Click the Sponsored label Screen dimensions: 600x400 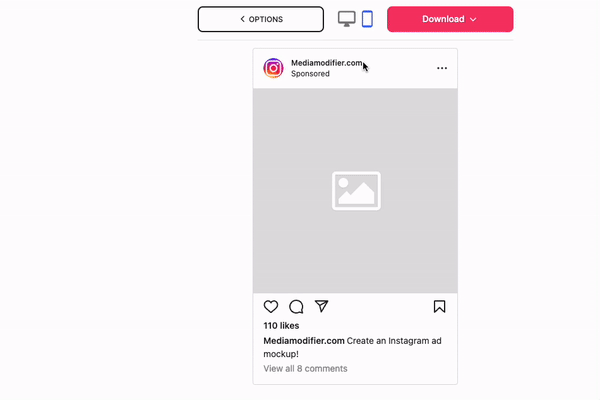point(310,73)
